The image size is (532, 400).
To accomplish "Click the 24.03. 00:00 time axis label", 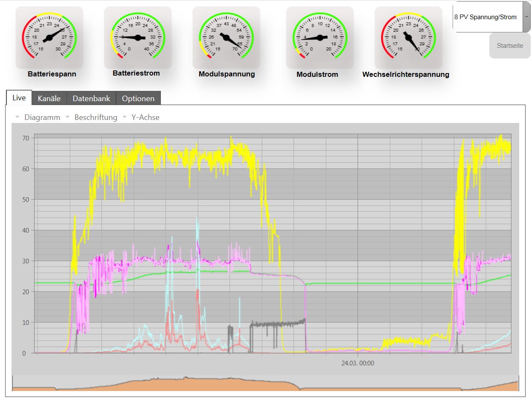I will tap(358, 363).
